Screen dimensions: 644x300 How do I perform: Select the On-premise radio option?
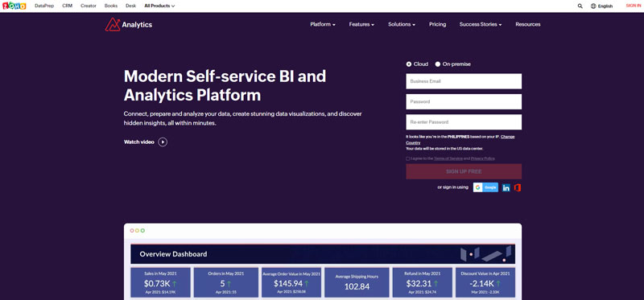[x=438, y=64]
